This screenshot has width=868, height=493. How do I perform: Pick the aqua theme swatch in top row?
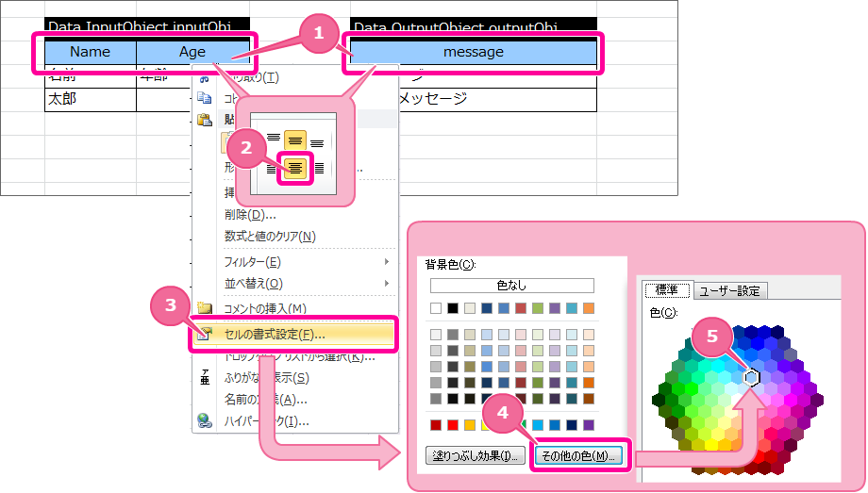click(572, 308)
